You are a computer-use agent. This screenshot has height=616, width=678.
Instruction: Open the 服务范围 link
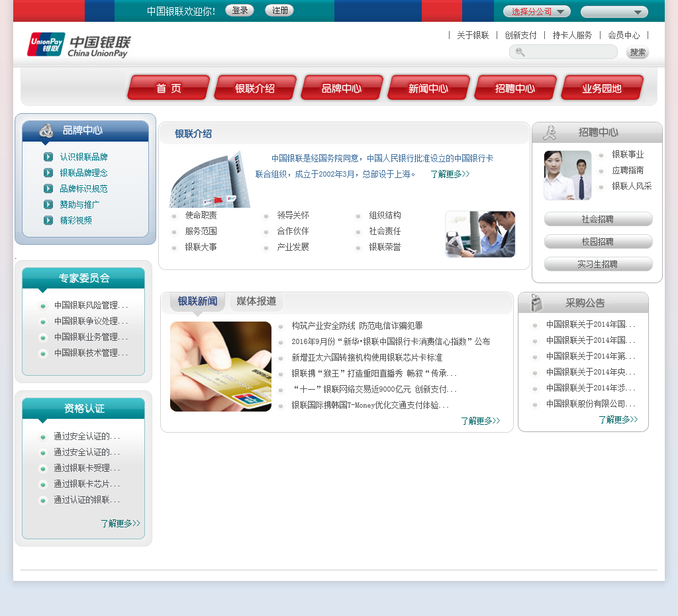click(201, 231)
